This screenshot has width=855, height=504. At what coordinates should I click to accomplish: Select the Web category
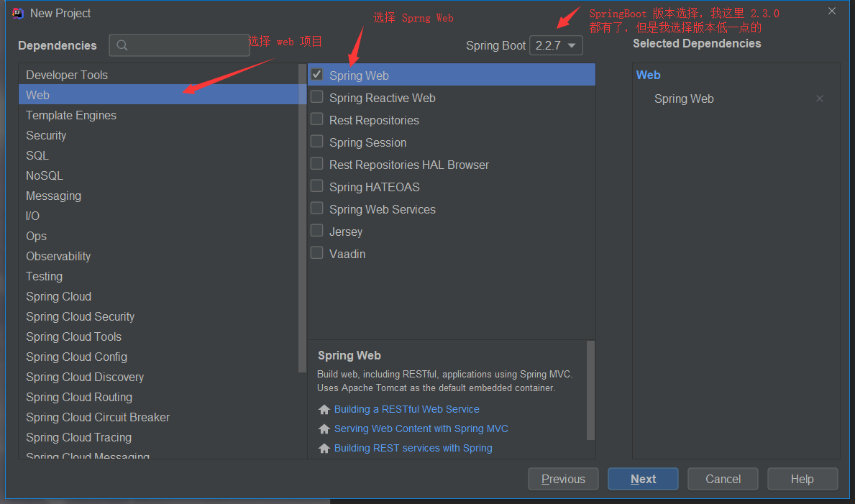[x=158, y=95]
